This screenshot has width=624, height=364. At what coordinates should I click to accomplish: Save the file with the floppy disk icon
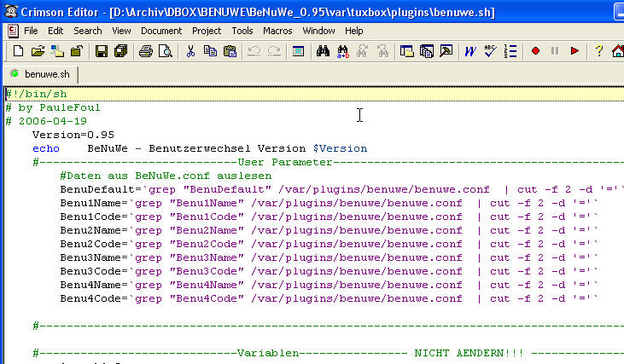tap(101, 52)
